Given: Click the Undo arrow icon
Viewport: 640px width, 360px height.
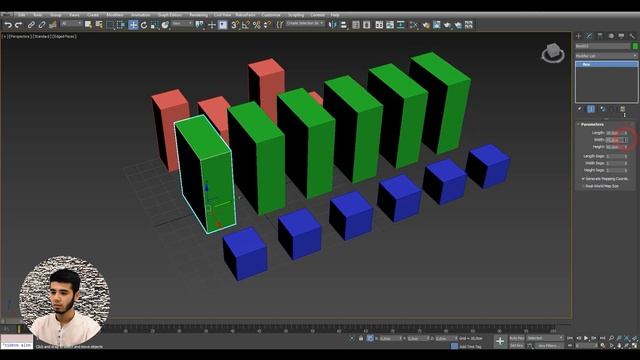Looking at the screenshot, I should tap(8, 25).
